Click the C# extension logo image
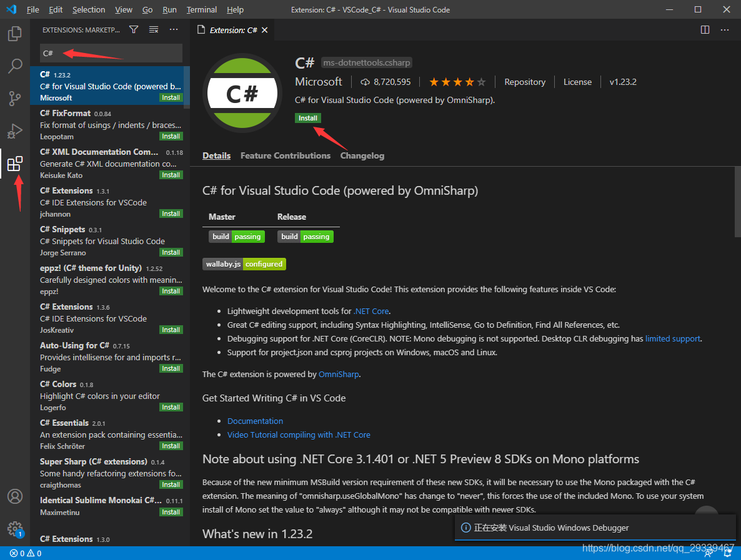Viewport: 741px width, 560px height. click(x=242, y=93)
